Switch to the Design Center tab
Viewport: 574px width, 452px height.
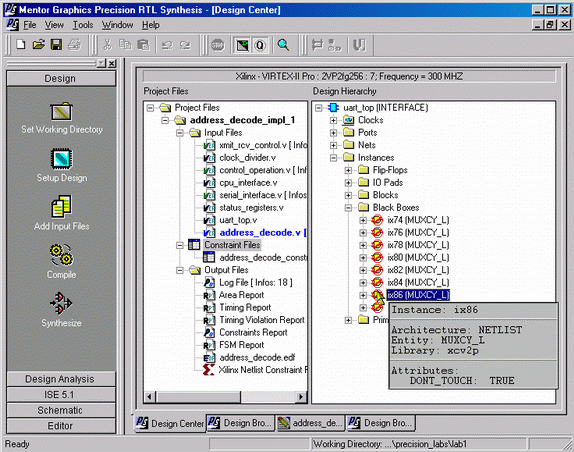click(x=170, y=423)
